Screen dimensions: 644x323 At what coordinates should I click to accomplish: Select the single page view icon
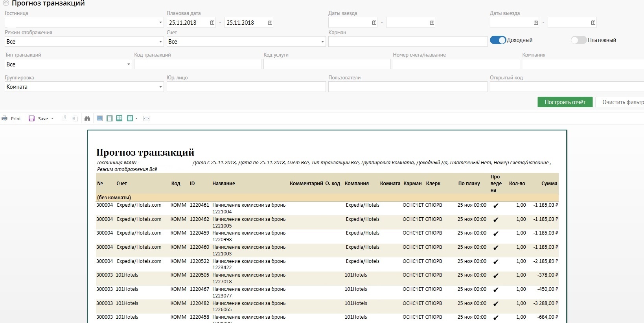coord(110,118)
